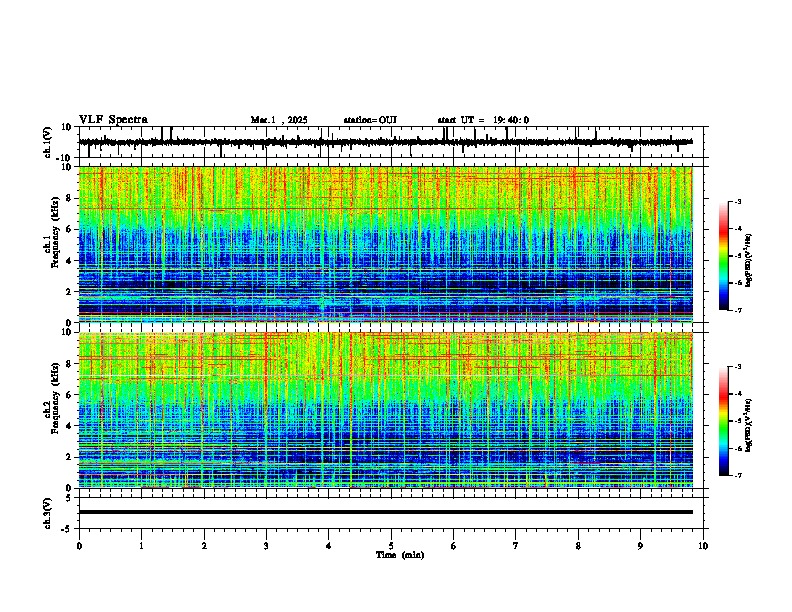Click time axis tick label "7"
Screen dimensions: 792x612
pyautogui.click(x=516, y=546)
